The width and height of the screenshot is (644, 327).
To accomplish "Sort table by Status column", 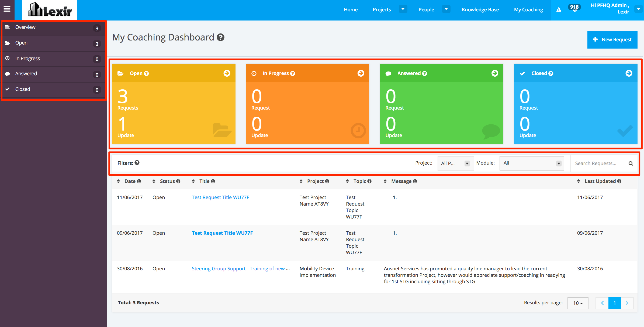I will (154, 181).
